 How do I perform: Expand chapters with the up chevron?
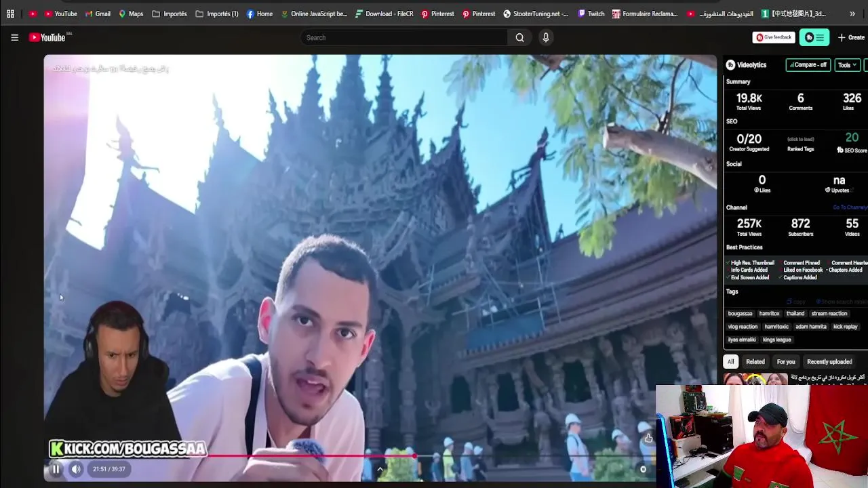[380, 469]
